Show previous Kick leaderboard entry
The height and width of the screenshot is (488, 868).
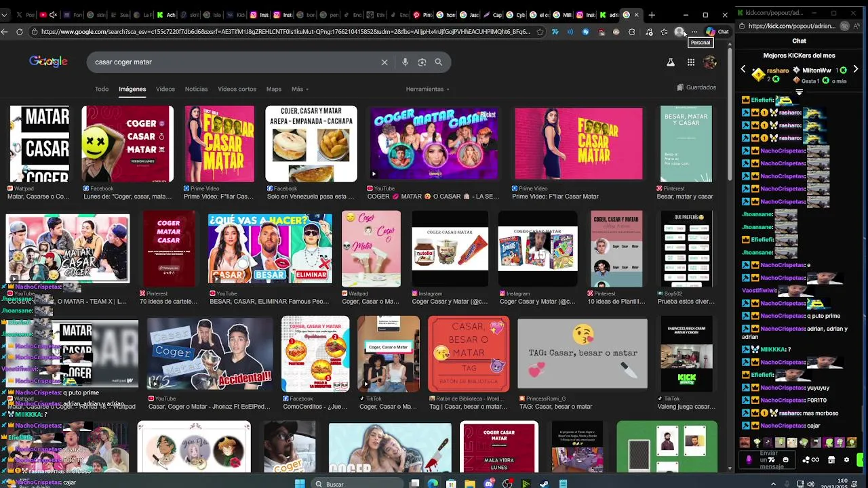pos(743,69)
